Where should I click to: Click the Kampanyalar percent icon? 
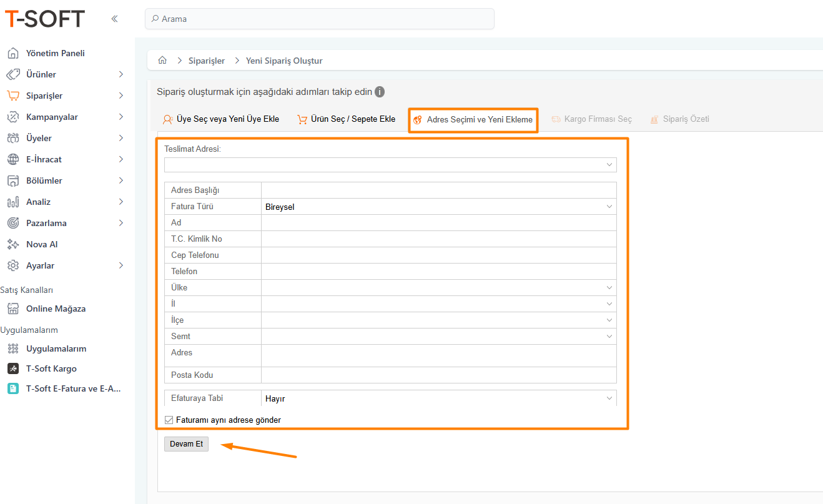click(13, 117)
